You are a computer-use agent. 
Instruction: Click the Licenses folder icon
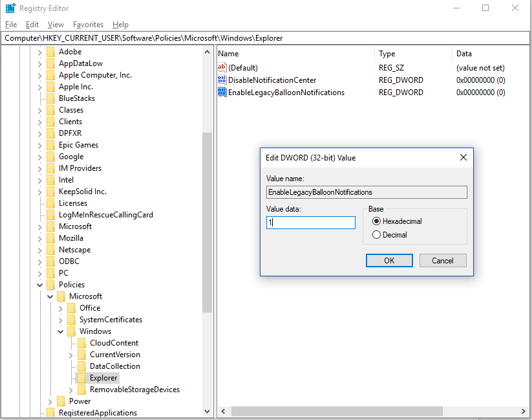coord(50,203)
